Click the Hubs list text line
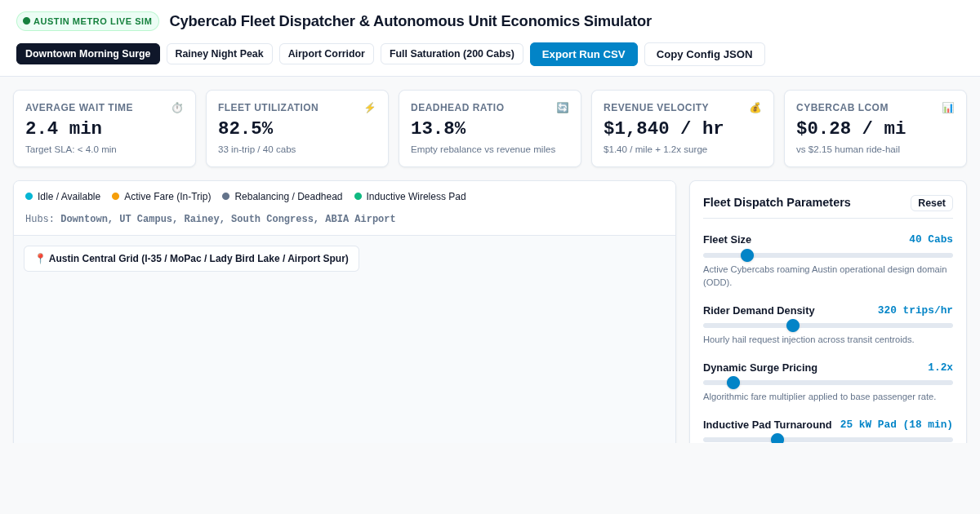Viewport: 980px width, 514px height. coord(211,219)
